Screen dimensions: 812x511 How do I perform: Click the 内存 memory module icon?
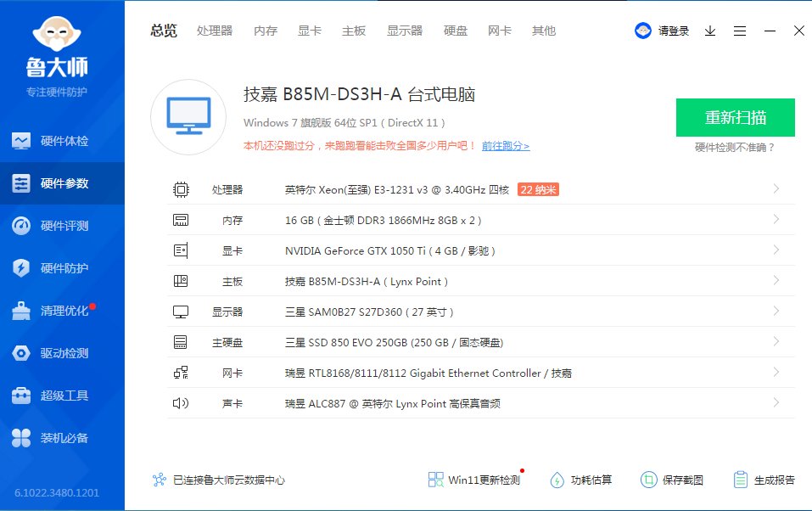(x=181, y=220)
